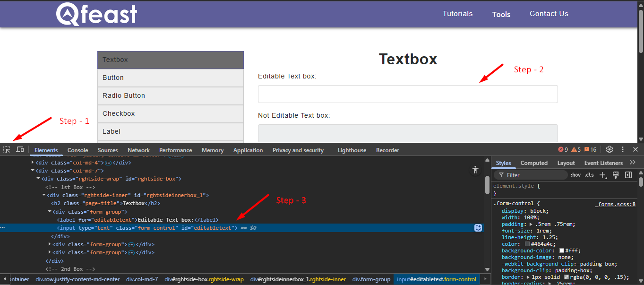This screenshot has height=285, width=644.
Task: Switch to the Elements tab
Action: click(x=46, y=150)
